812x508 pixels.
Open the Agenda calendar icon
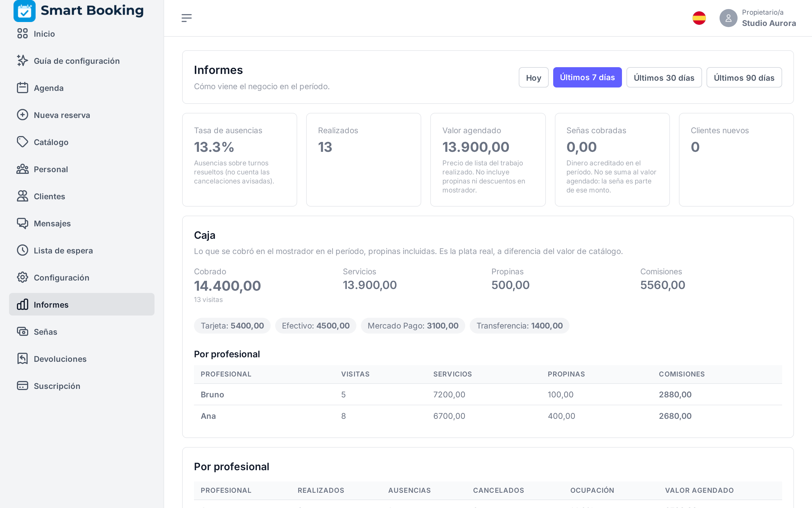tap(23, 88)
